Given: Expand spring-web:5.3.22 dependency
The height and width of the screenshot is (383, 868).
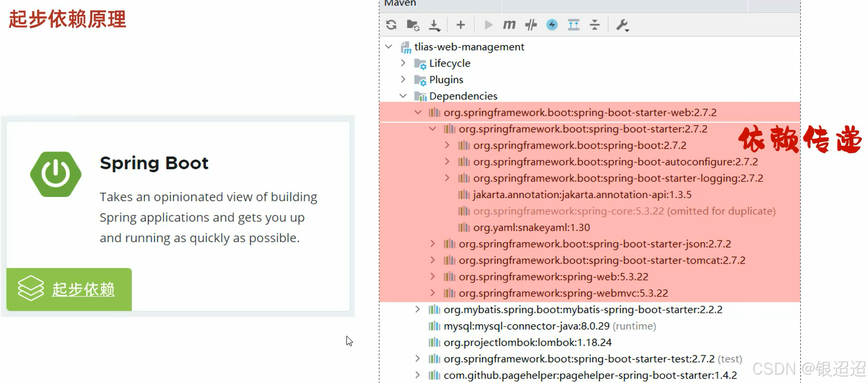Looking at the screenshot, I should 433,276.
